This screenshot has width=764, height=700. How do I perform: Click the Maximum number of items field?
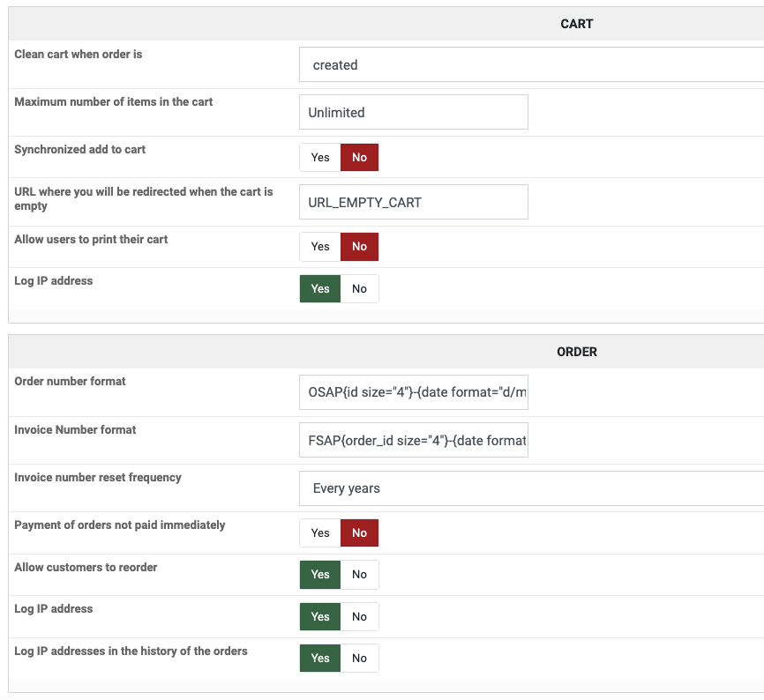coord(413,113)
